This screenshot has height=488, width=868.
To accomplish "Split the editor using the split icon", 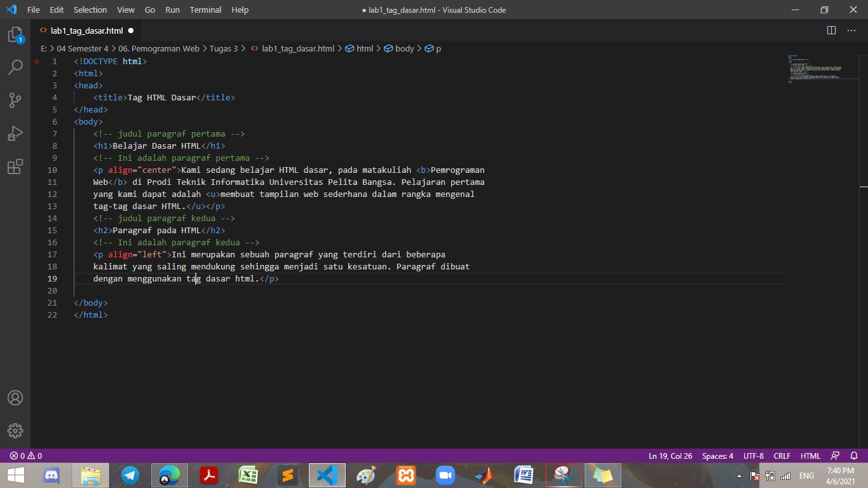I will coord(831,29).
